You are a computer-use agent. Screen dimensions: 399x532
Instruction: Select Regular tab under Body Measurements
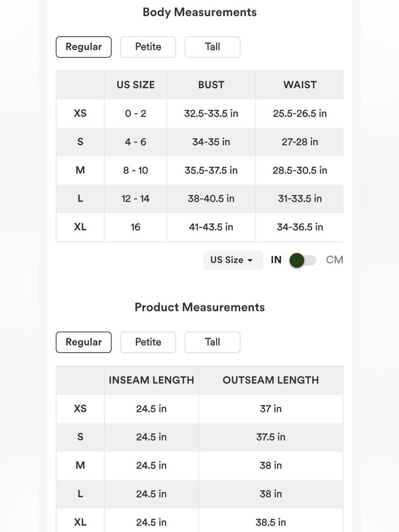84,47
